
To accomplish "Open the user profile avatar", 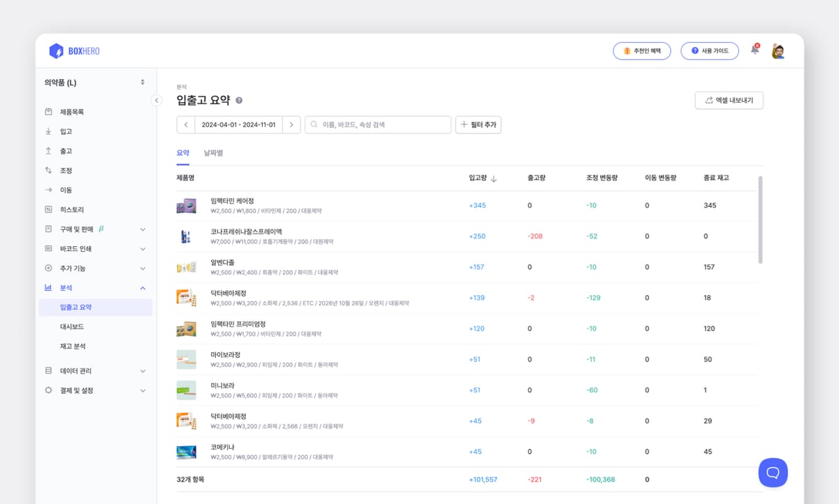I will tap(777, 51).
